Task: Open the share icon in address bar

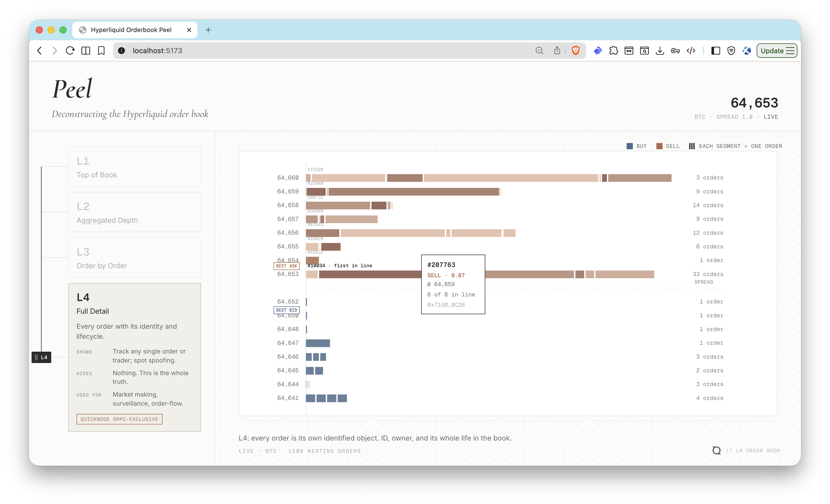Action: 557,51
